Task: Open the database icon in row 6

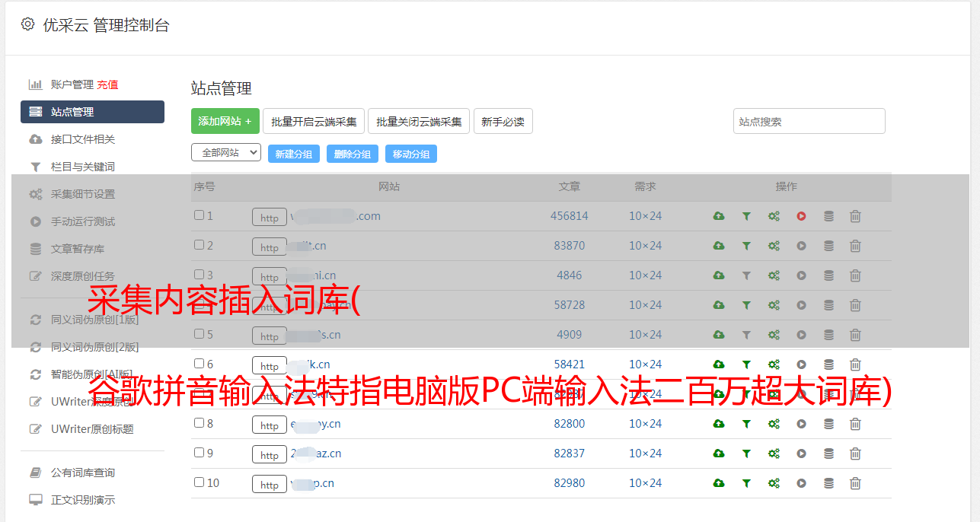Action: (x=828, y=364)
